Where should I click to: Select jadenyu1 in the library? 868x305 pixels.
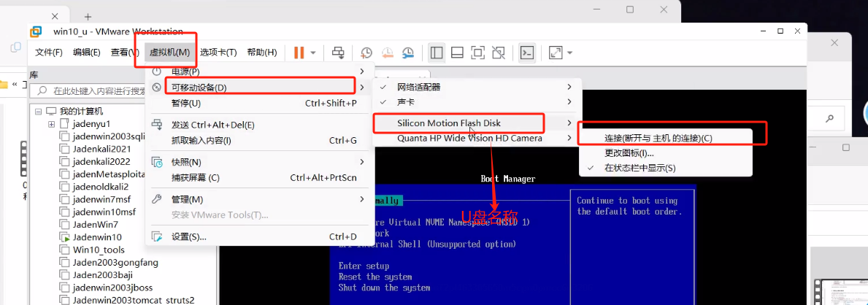tap(91, 124)
